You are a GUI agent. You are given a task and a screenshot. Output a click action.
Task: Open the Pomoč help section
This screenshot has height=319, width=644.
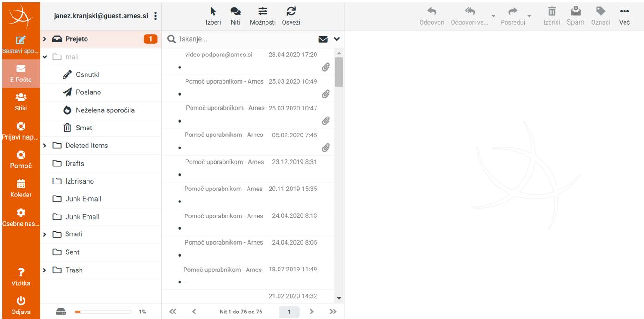[20, 159]
